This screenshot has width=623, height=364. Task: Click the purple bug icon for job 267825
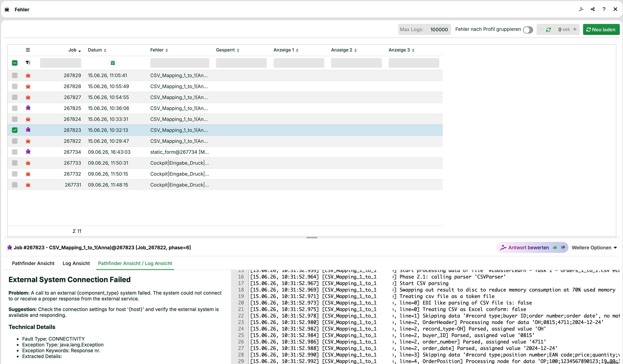coord(28,108)
